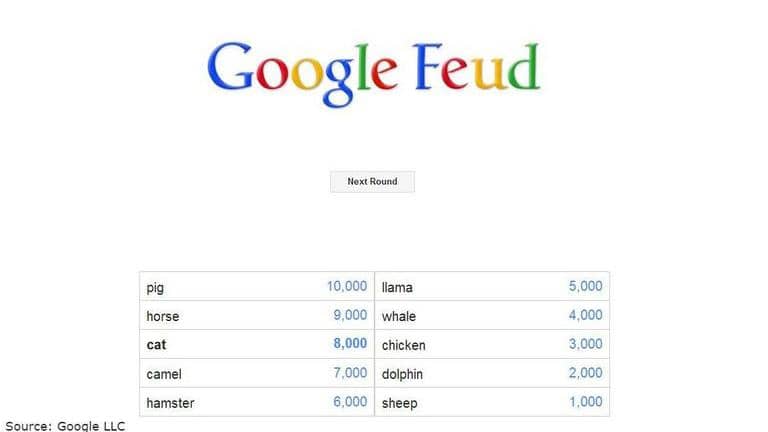
Task: Select the 3,000 chicken score
Action: (585, 344)
